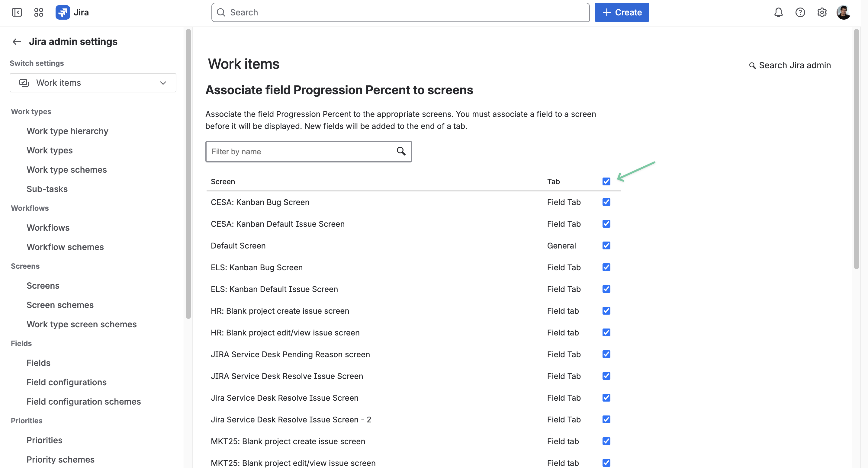The image size is (868, 468).
Task: Uncheck the Default Screen checkbox
Action: pos(606,245)
